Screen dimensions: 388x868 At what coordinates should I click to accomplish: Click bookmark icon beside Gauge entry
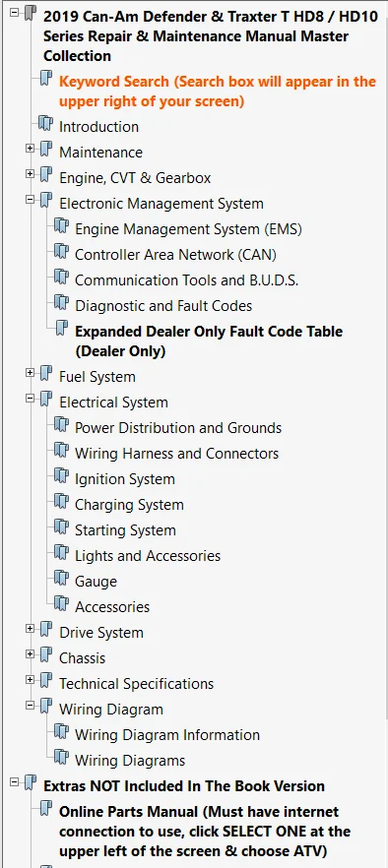(61, 579)
